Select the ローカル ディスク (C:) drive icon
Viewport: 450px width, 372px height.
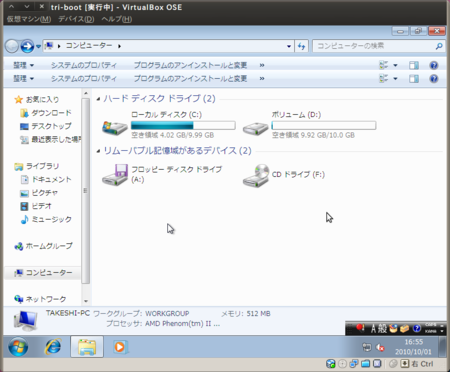115,127
